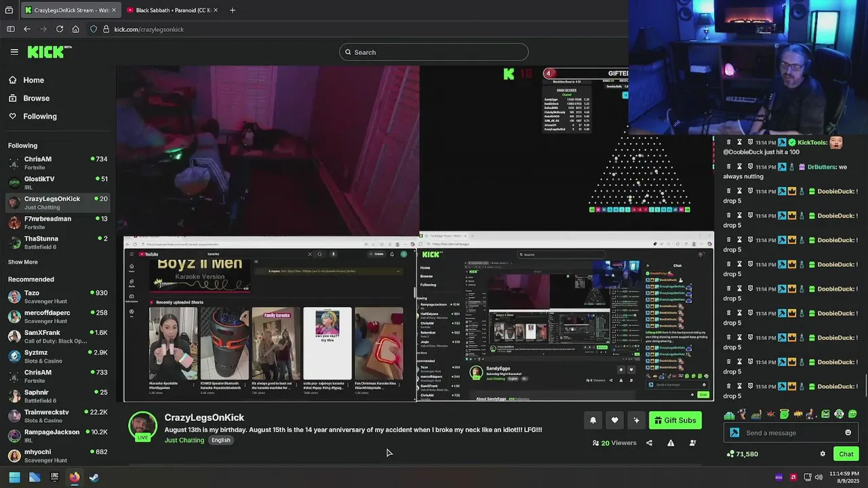Open ChrisAM Fortnite in Following list

(58, 163)
